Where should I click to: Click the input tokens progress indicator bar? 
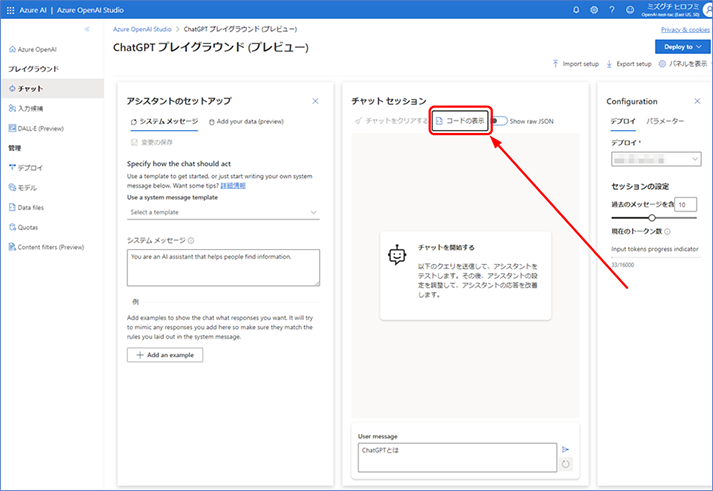tap(656, 257)
